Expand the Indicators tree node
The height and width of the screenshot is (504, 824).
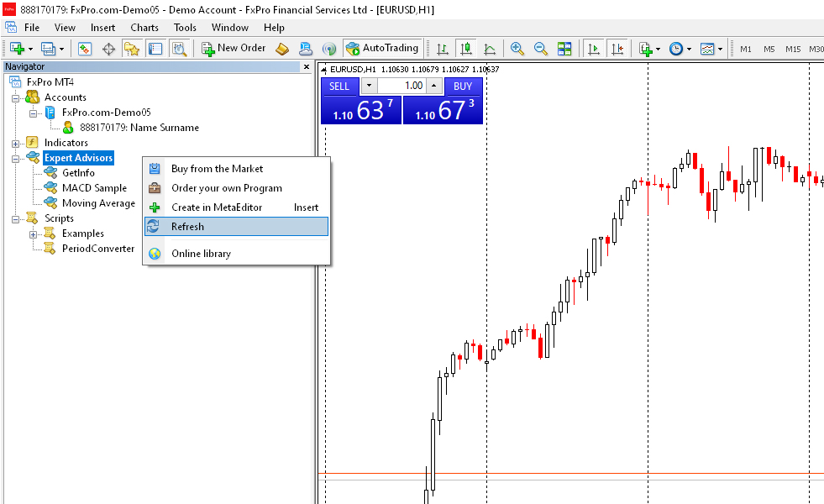(15, 144)
